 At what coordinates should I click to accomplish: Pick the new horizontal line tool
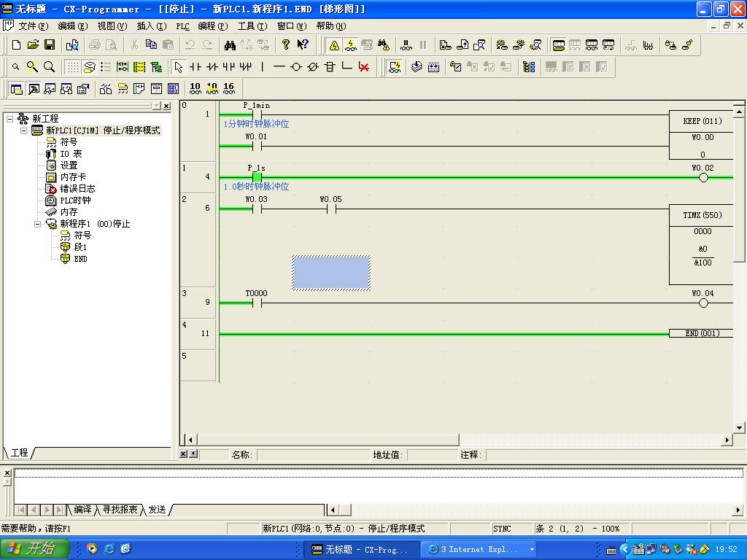tap(279, 67)
